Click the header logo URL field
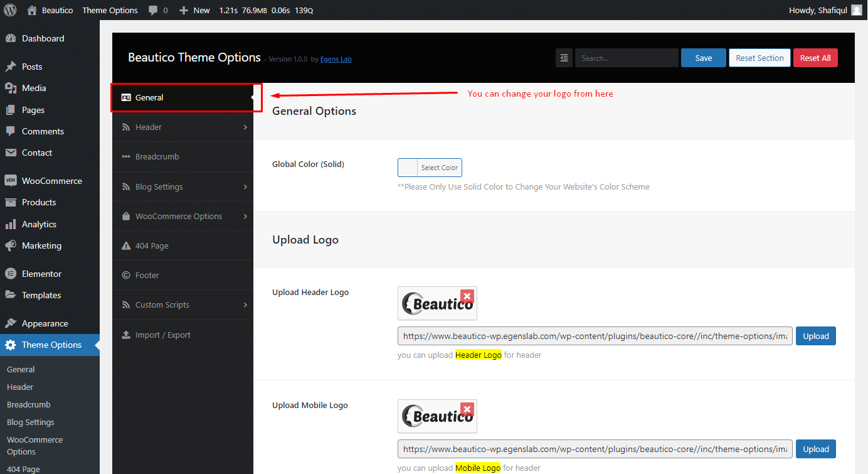868x474 pixels. click(595, 336)
